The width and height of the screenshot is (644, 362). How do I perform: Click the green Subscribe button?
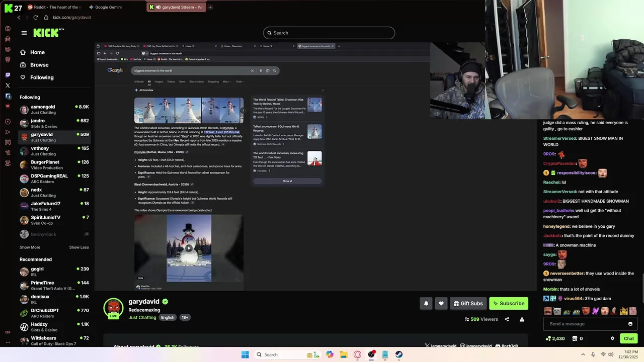(509, 304)
